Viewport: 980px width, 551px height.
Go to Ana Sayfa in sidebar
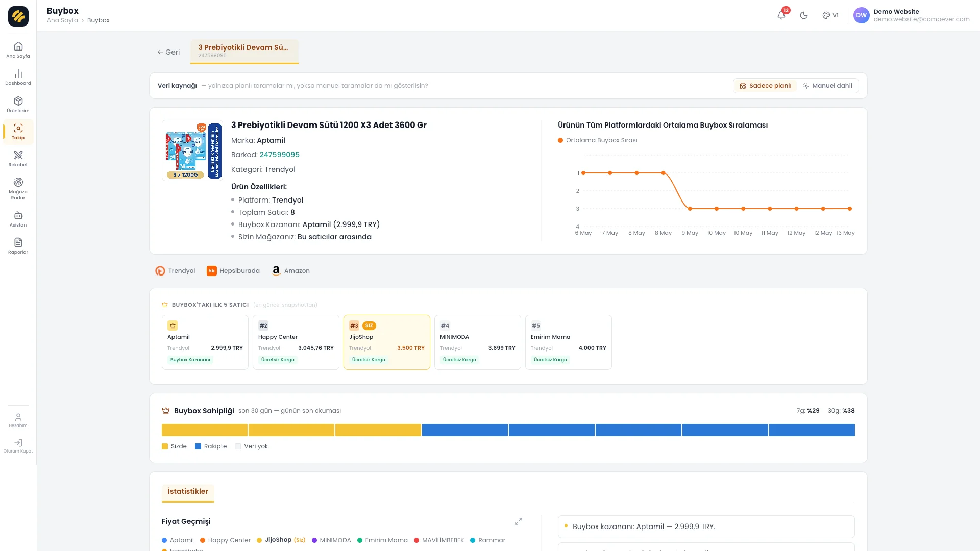tap(18, 50)
